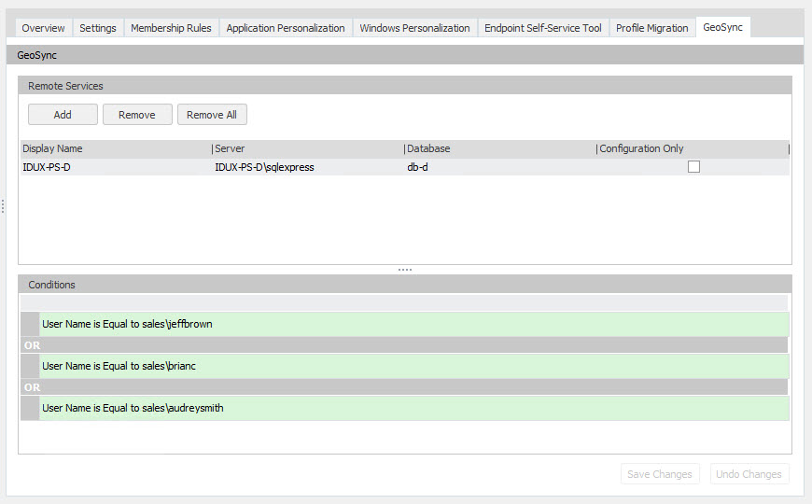Select the IDUX-PS-D remote service row

click(280, 167)
